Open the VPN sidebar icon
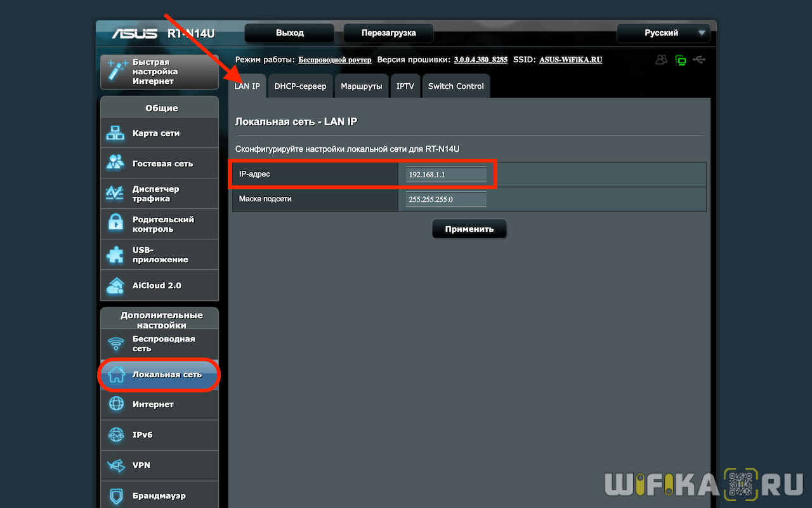The width and height of the screenshot is (812, 508). point(116,465)
